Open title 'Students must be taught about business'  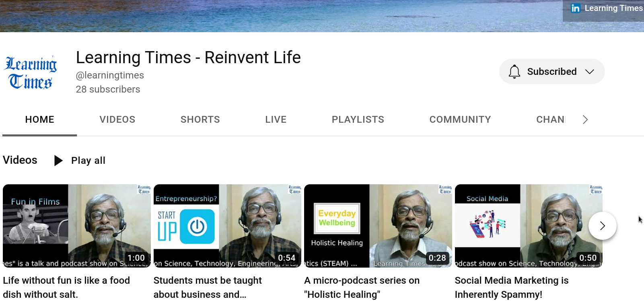tap(208, 287)
